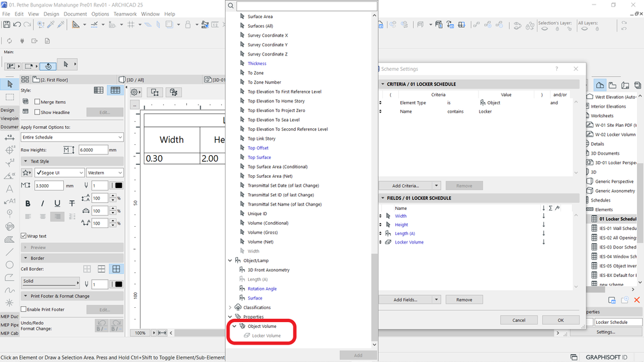The image size is (644, 362).
Task: Open View Map icon in the navigator
Action: pyautogui.click(x=612, y=86)
